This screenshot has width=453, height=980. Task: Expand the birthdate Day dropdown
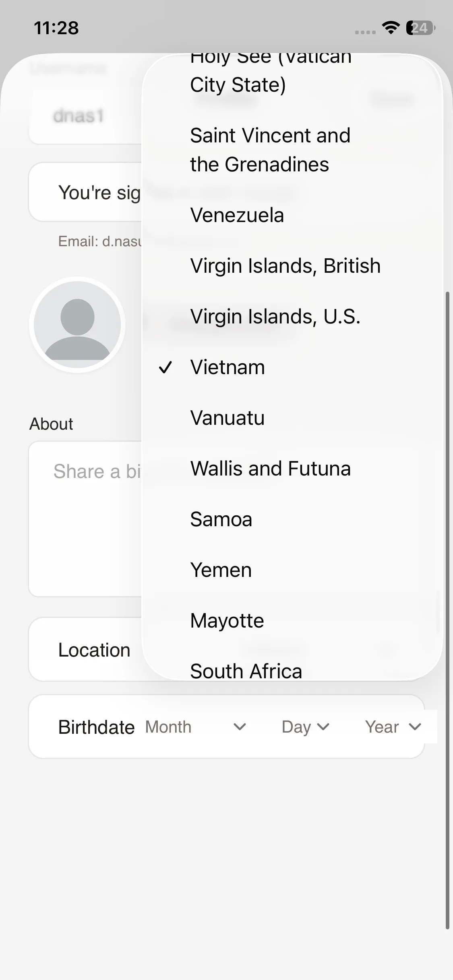306,727
